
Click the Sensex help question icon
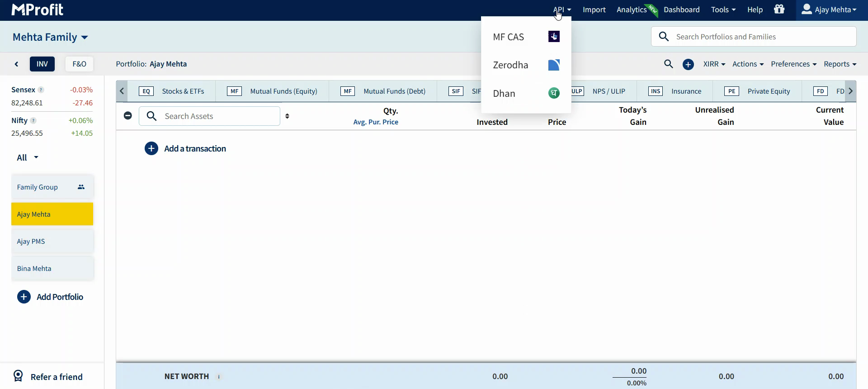click(41, 90)
